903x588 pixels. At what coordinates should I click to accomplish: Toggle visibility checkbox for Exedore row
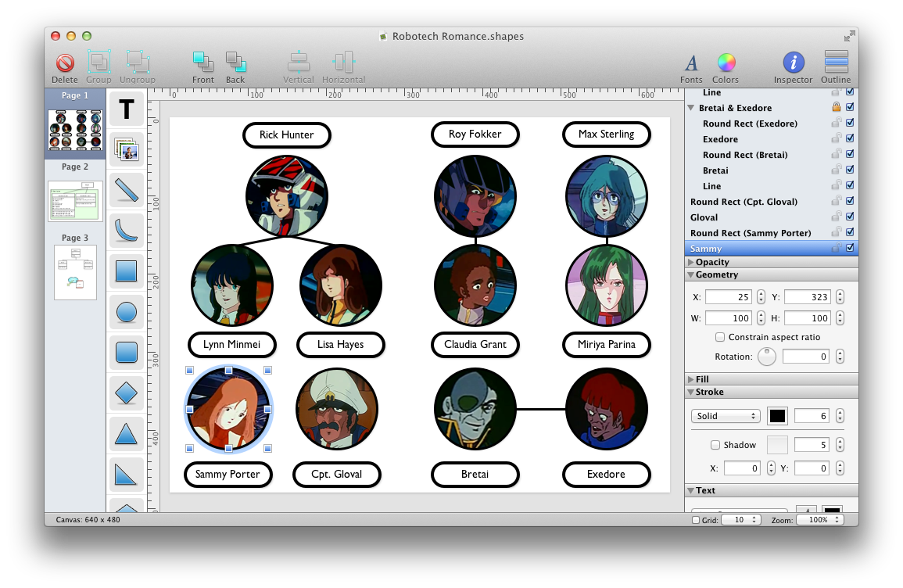850,138
